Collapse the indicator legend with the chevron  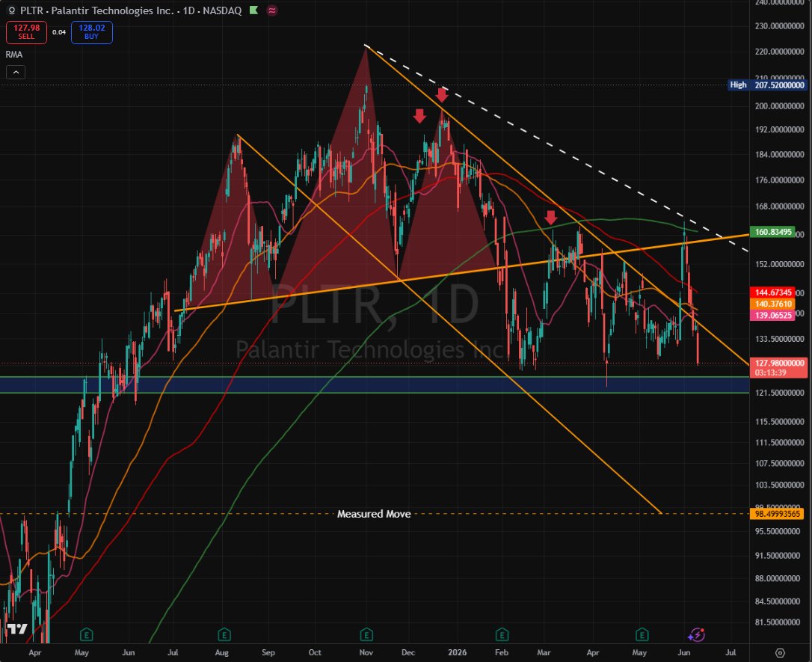pos(16,73)
